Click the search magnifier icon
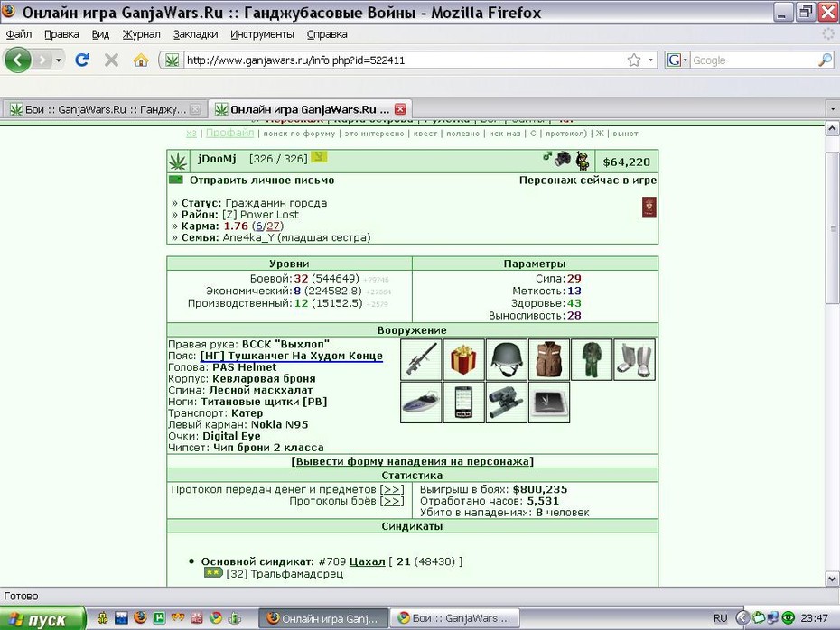This screenshot has width=840, height=630. click(826, 60)
